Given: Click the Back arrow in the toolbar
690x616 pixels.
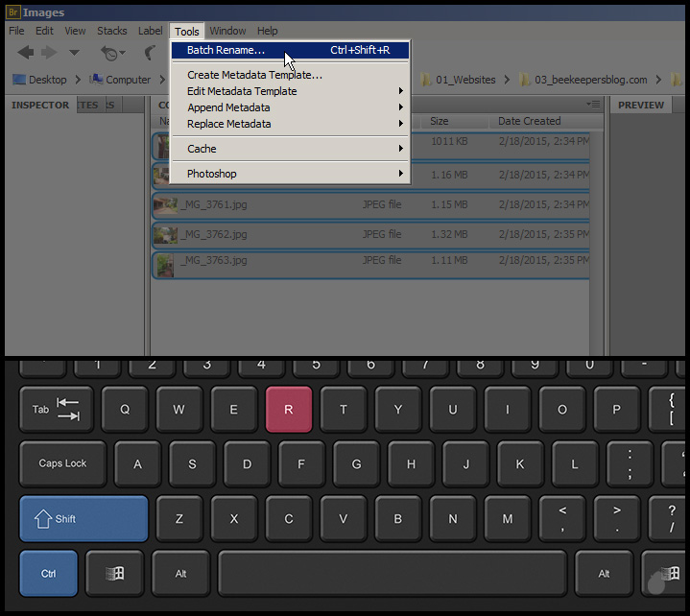Looking at the screenshot, I should pos(26,53).
